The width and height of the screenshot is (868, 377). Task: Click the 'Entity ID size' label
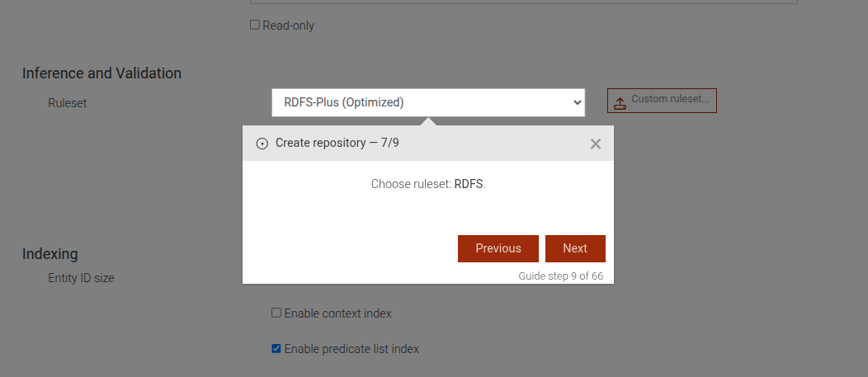(x=81, y=278)
